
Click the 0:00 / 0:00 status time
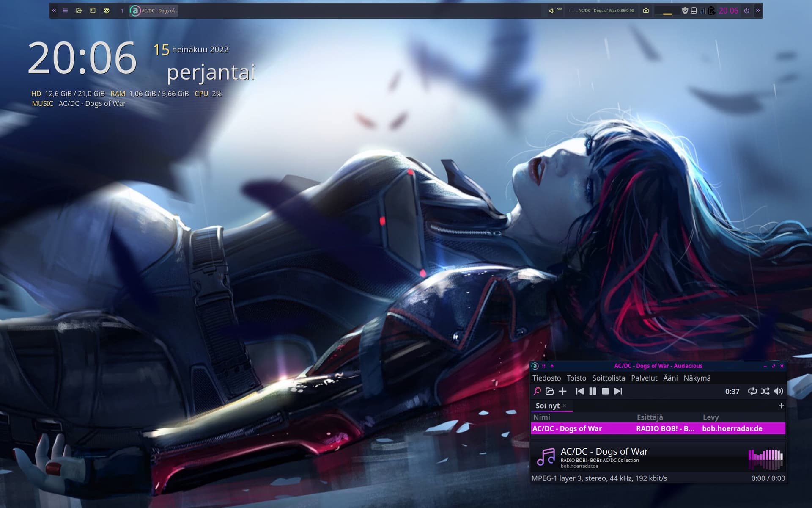tap(768, 478)
